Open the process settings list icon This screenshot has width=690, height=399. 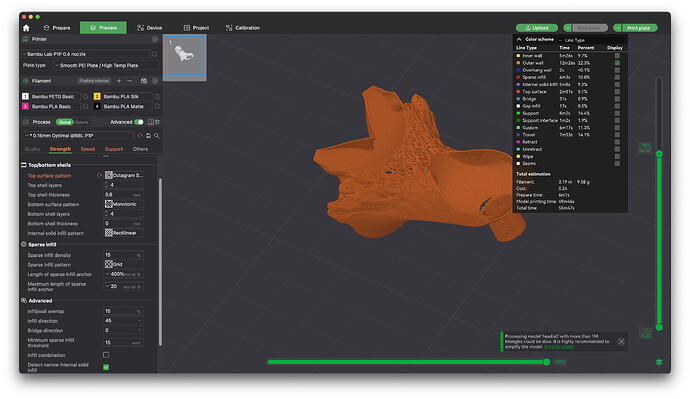click(158, 122)
